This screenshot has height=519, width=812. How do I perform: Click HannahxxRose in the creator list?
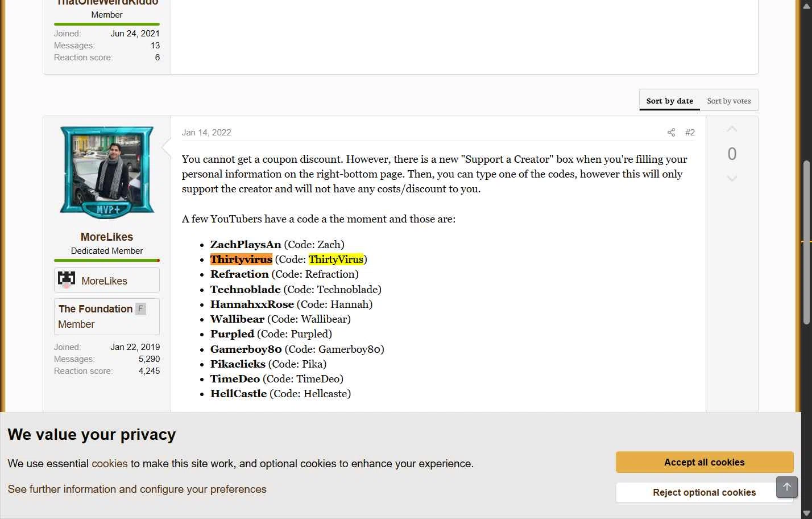pyautogui.click(x=252, y=304)
